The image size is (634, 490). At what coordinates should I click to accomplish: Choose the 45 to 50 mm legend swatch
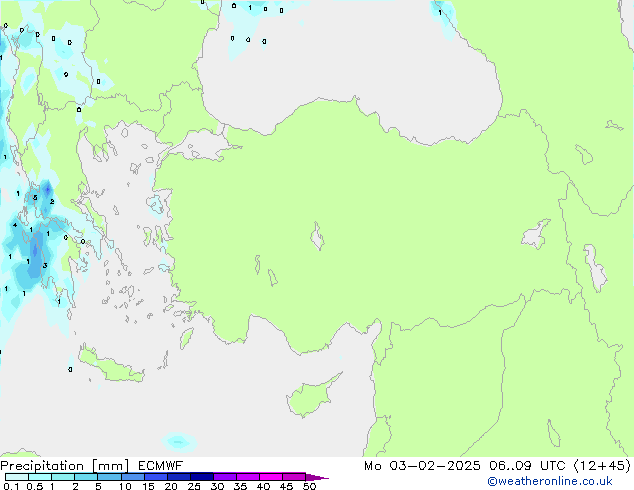click(294, 477)
